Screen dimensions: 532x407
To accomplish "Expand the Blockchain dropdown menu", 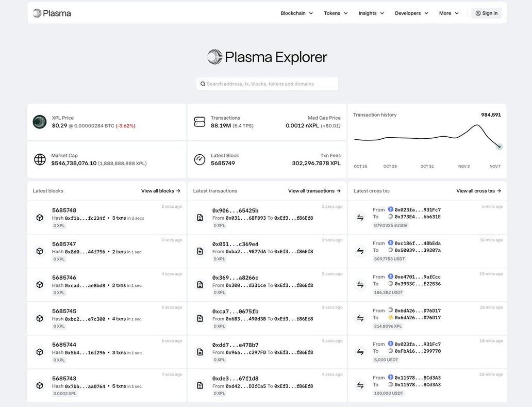I will click(296, 13).
